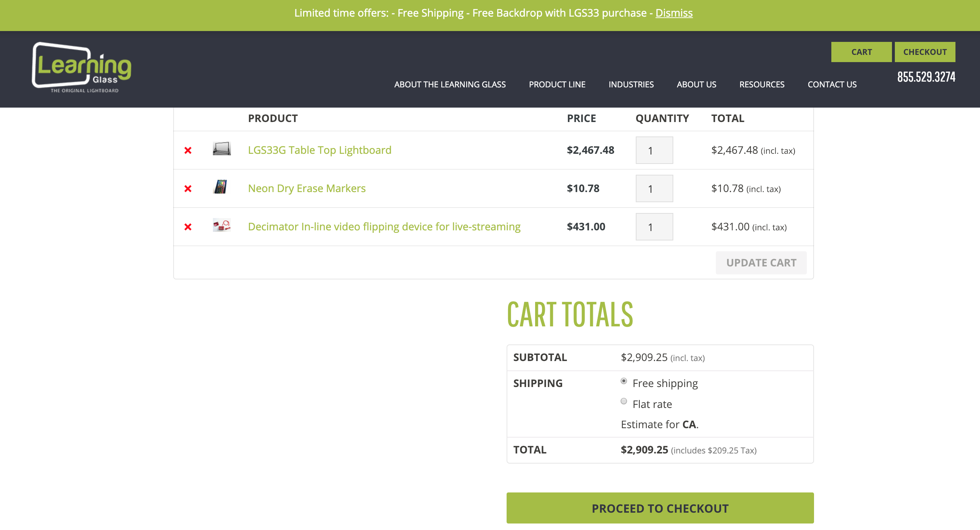The width and height of the screenshot is (980, 530).
Task: Open the Product Line menu
Action: coord(557,84)
